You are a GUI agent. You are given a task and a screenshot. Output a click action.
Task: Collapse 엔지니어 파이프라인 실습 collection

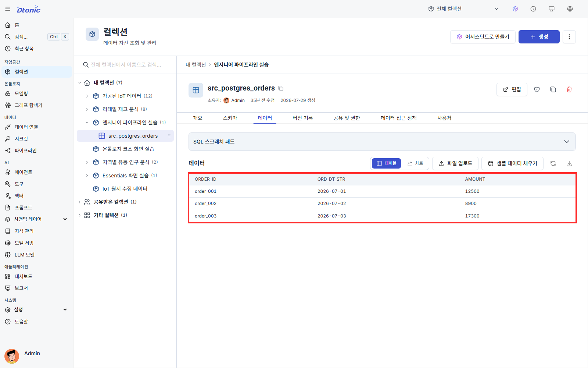[x=87, y=123]
